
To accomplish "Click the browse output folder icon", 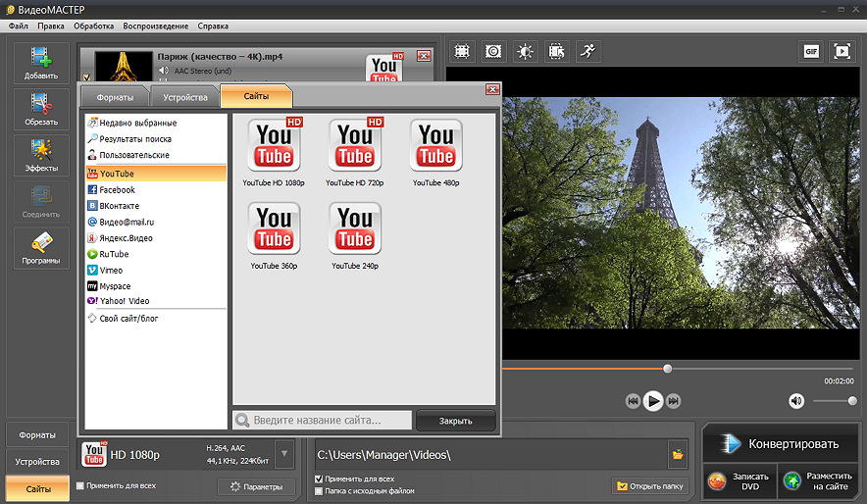I will click(677, 454).
